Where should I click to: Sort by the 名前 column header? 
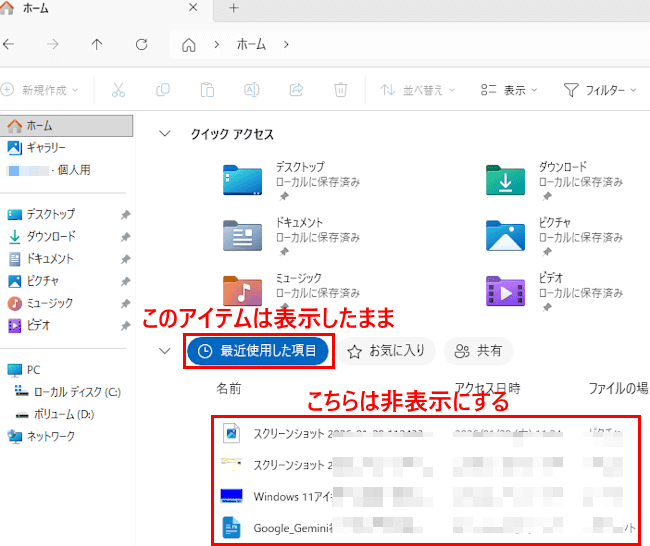(229, 388)
